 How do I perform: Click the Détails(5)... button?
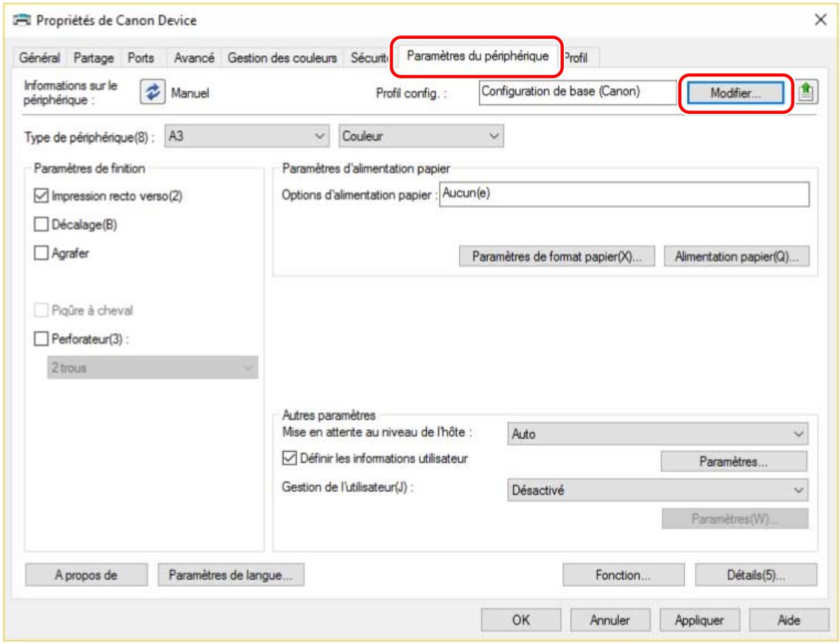[x=755, y=574]
